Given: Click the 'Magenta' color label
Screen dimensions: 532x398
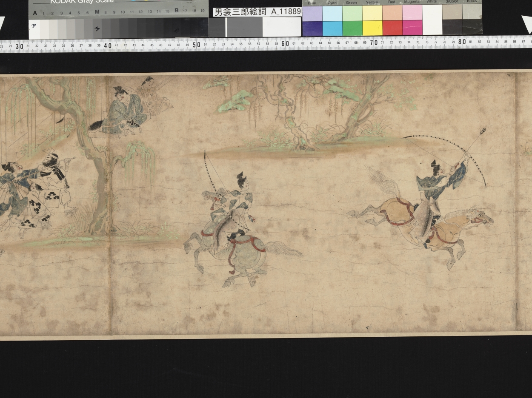Looking at the screenshot, I should point(412,3).
